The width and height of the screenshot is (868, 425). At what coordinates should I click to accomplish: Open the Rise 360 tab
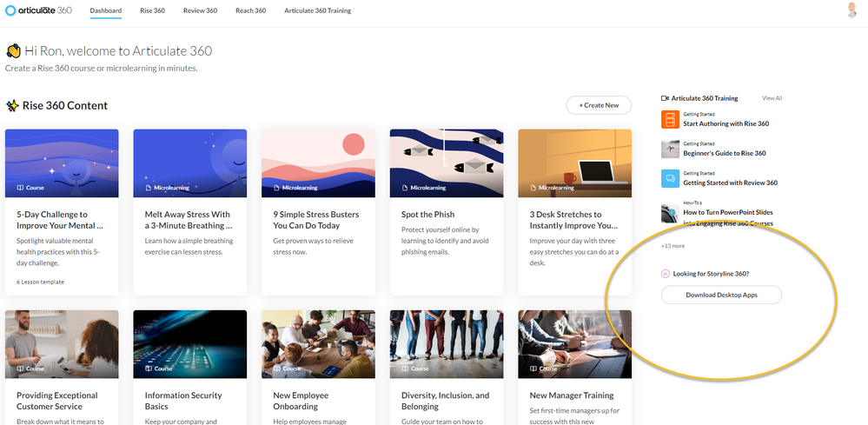coord(152,10)
